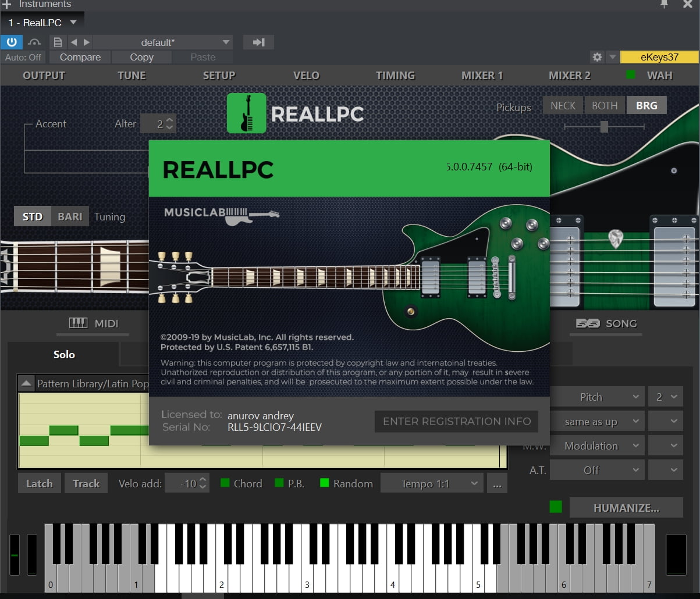Image resolution: width=700 pixels, height=599 pixels.
Task: Go to next preset arrow
Action: pyautogui.click(x=87, y=42)
